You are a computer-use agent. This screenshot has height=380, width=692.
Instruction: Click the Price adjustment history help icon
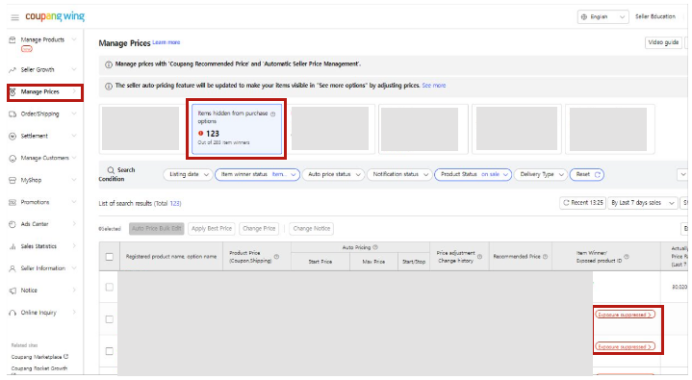tap(480, 256)
